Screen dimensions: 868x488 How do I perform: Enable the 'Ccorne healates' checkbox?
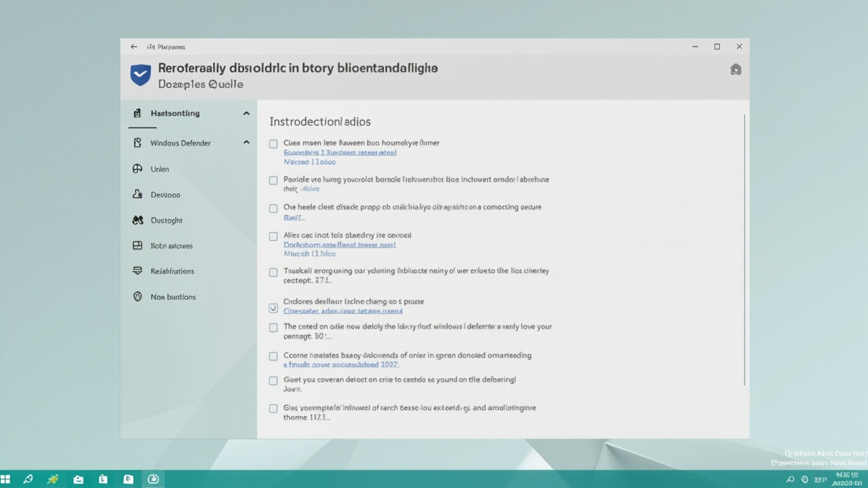pyautogui.click(x=273, y=356)
